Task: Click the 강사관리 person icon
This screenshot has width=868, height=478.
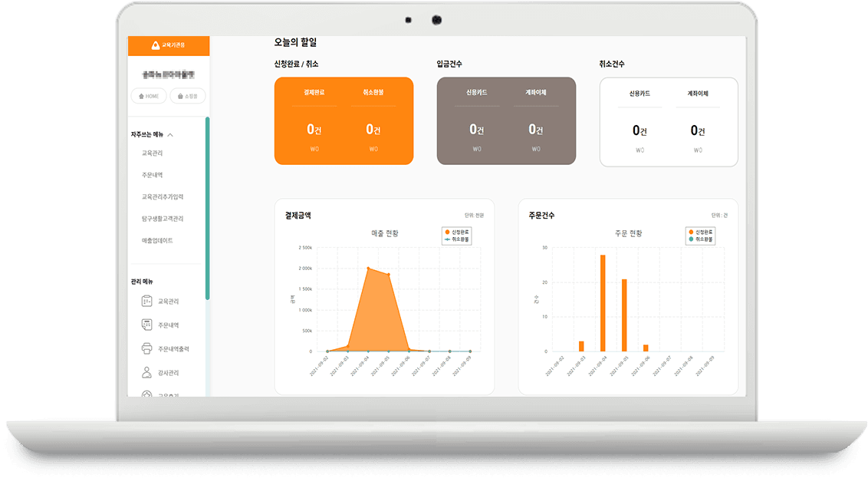Action: pyautogui.click(x=146, y=373)
